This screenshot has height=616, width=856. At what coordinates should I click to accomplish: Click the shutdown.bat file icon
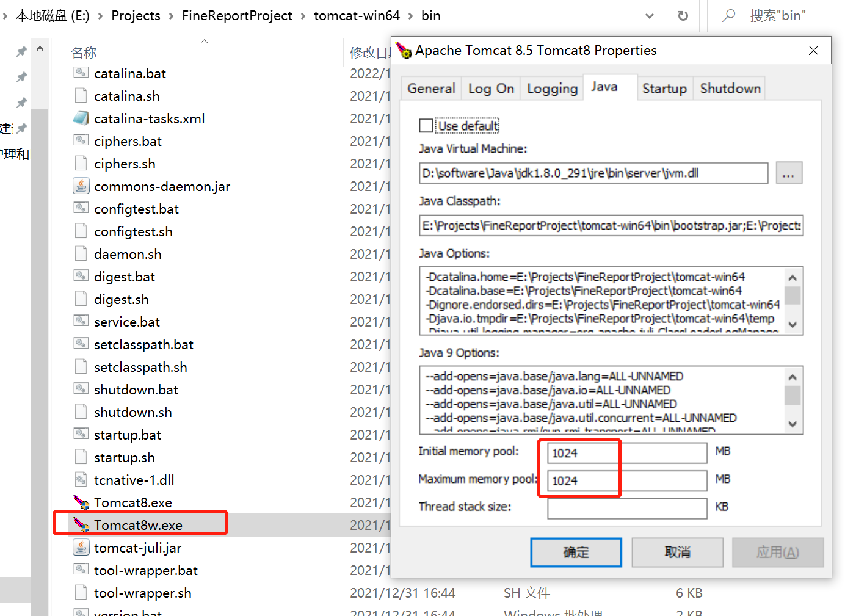click(x=81, y=389)
